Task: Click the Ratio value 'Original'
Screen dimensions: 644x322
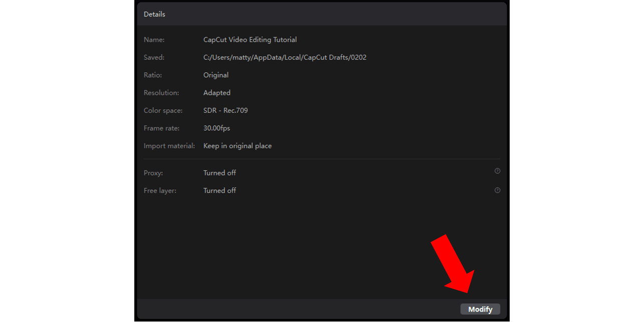Action: 216,75
